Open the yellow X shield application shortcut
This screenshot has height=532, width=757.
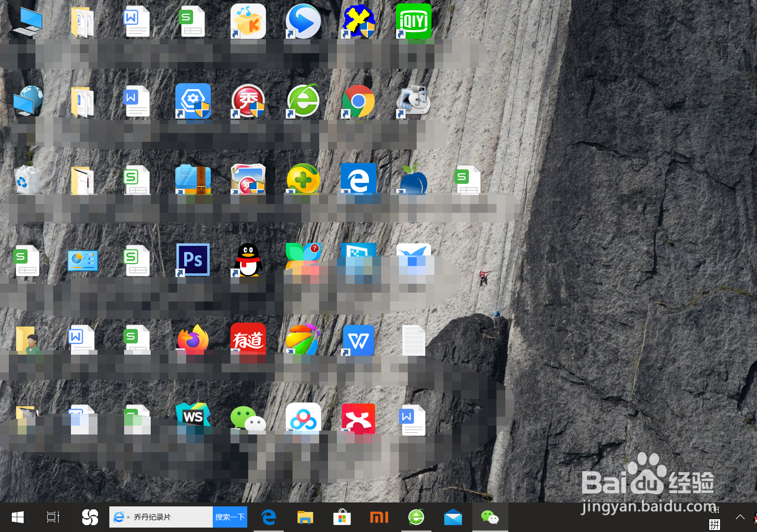coord(359,22)
